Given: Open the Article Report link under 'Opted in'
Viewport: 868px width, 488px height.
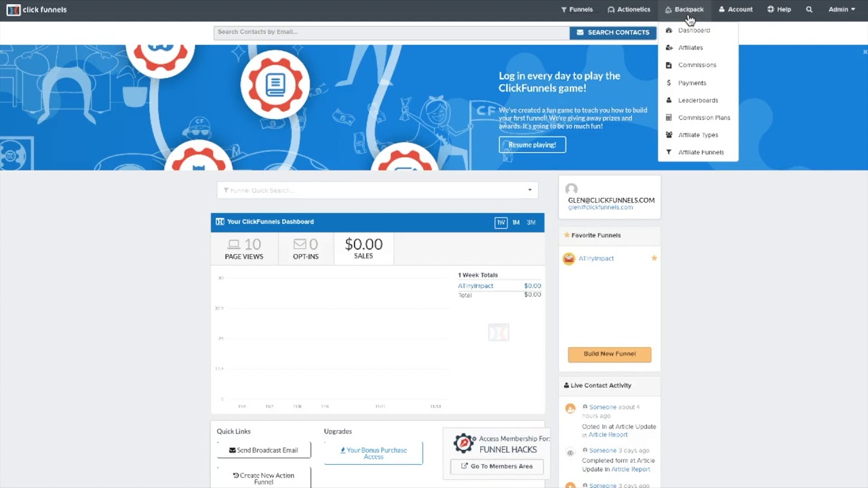Looking at the screenshot, I should click(x=608, y=434).
